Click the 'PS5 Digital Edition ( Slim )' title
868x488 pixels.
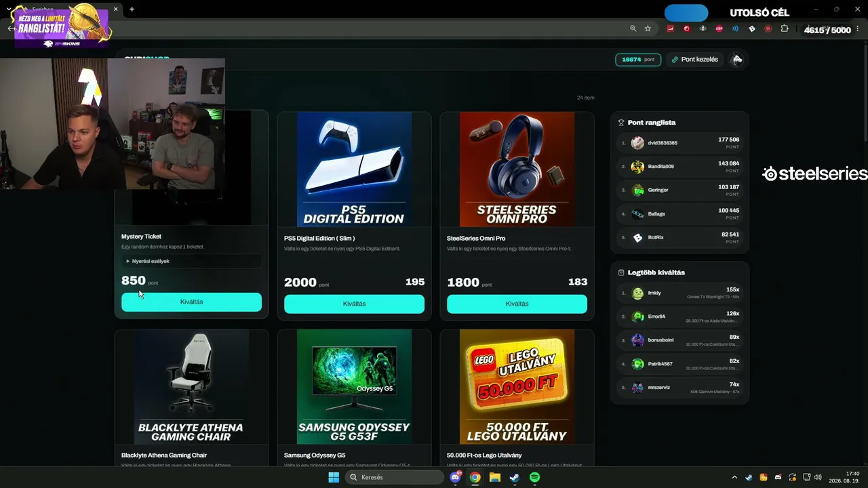coord(319,239)
